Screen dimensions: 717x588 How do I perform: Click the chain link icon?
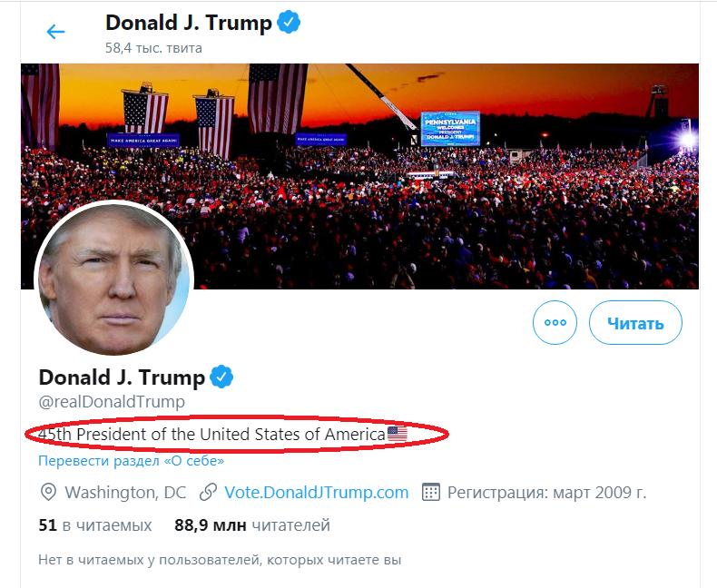208,493
